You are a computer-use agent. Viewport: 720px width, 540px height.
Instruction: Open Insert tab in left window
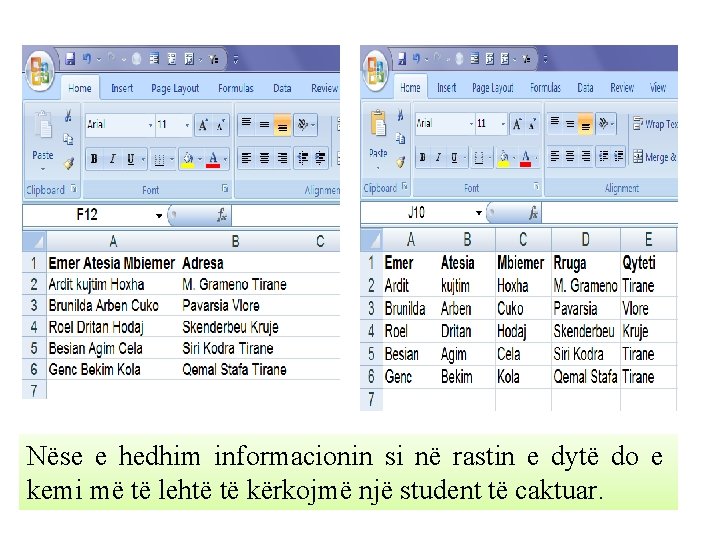[122, 88]
